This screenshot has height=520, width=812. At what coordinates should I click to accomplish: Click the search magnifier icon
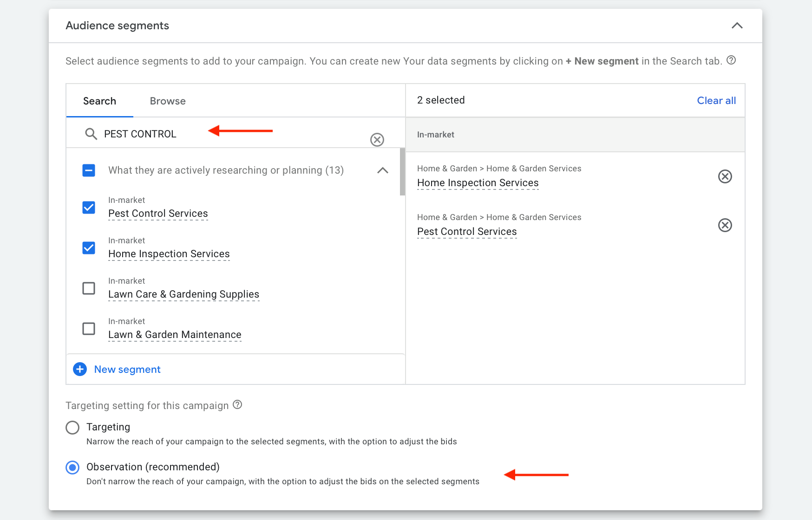(91, 134)
